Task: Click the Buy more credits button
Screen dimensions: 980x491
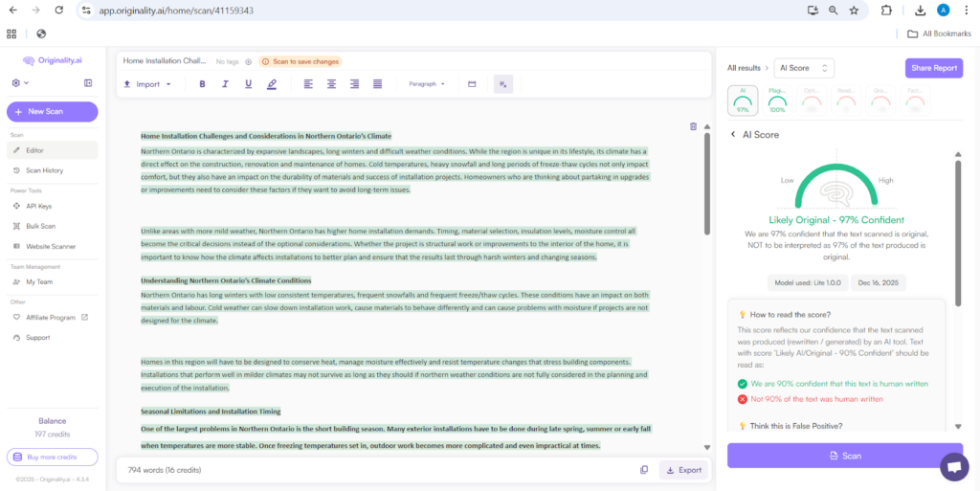Action: tap(52, 457)
